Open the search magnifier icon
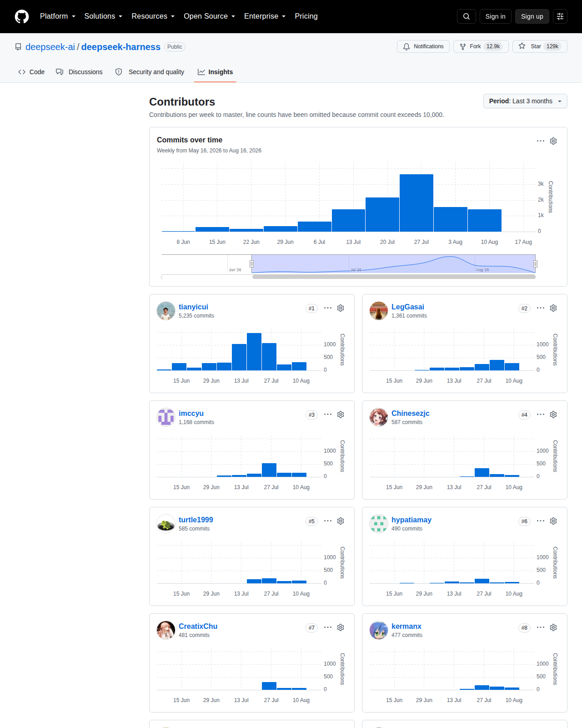This screenshot has height=728, width=582. 467,16
